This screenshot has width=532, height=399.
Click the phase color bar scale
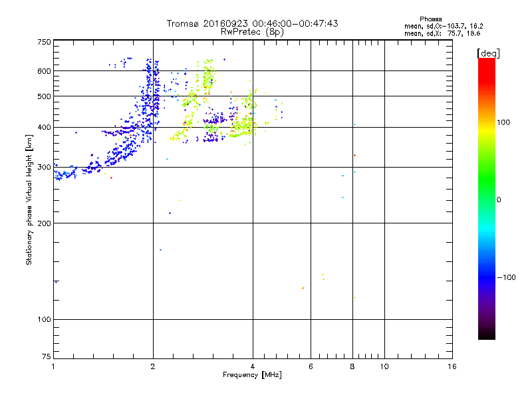487,198
